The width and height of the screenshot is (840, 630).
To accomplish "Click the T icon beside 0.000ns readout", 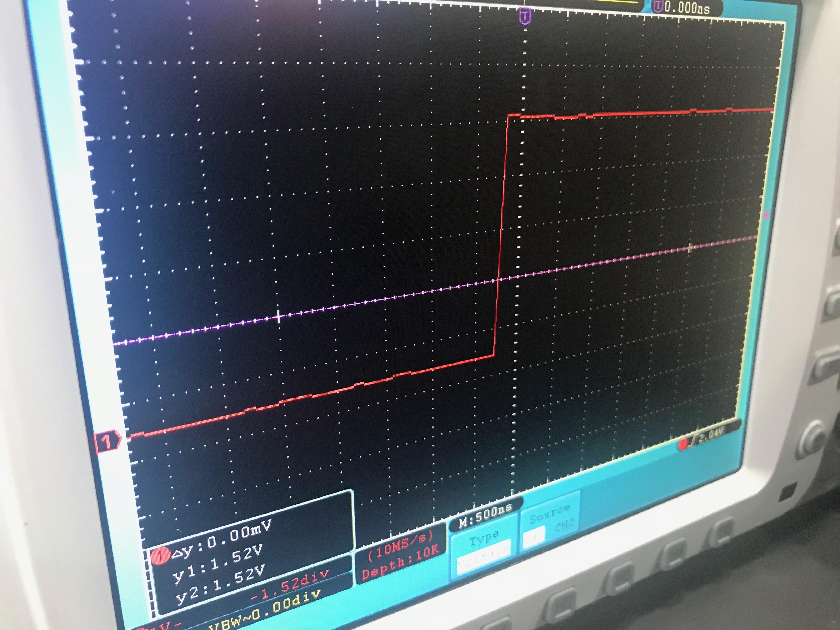I will point(658,6).
